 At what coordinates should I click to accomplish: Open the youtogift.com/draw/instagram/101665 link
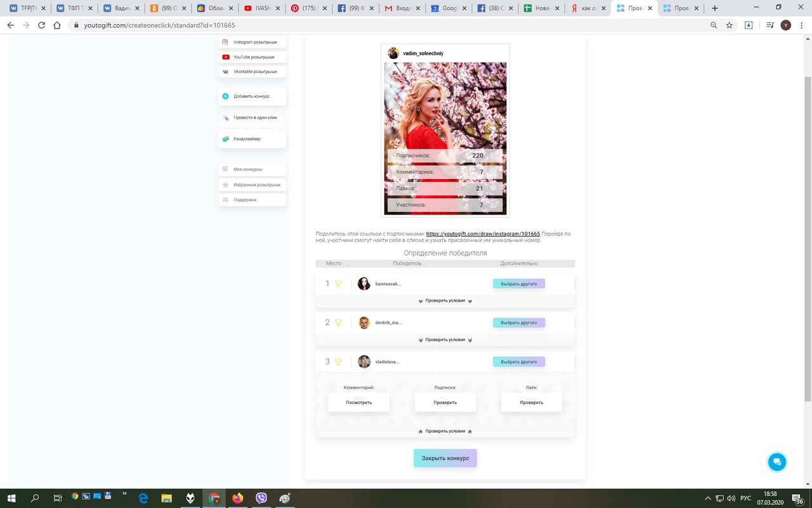coord(483,234)
